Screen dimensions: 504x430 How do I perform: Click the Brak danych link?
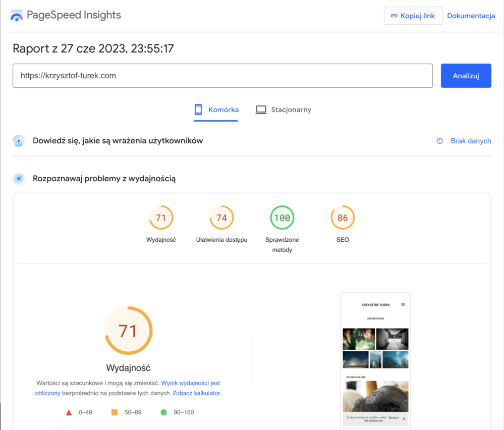pos(471,141)
